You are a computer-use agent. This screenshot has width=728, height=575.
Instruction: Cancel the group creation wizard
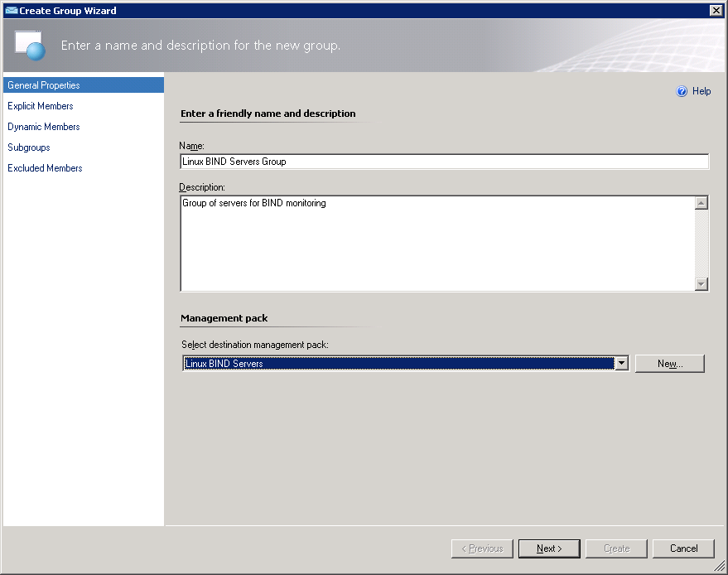point(683,548)
